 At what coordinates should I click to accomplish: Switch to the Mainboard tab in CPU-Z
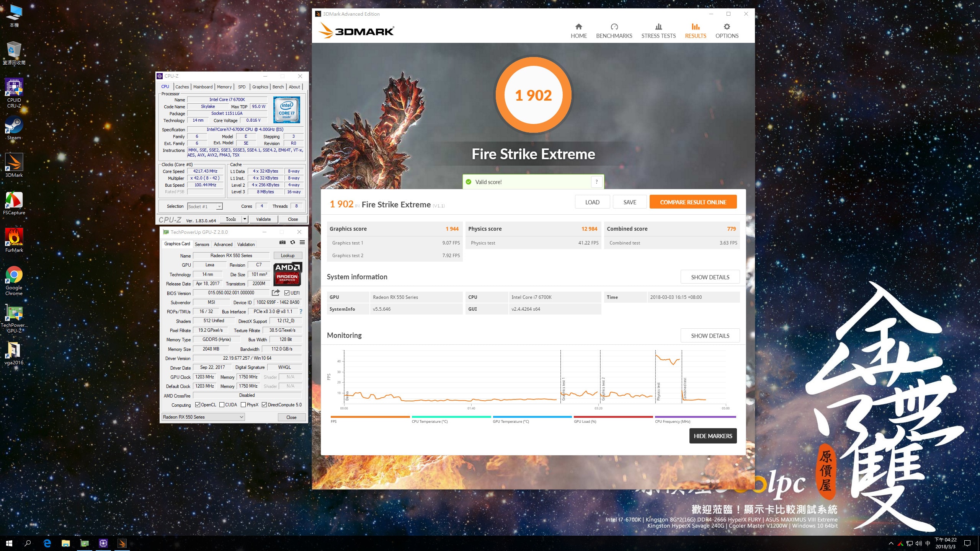tap(203, 87)
